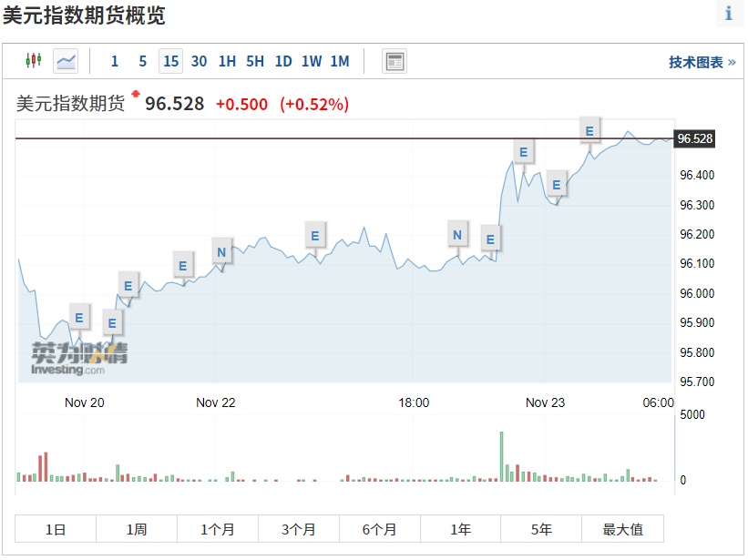Select the 15-minute interval
Screen dimensions: 748x560
click(170, 61)
